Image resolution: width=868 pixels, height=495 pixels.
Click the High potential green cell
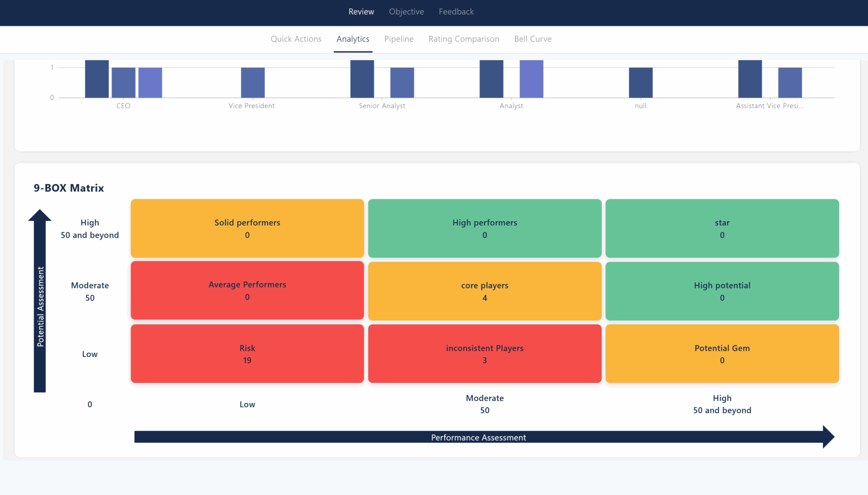(x=722, y=291)
